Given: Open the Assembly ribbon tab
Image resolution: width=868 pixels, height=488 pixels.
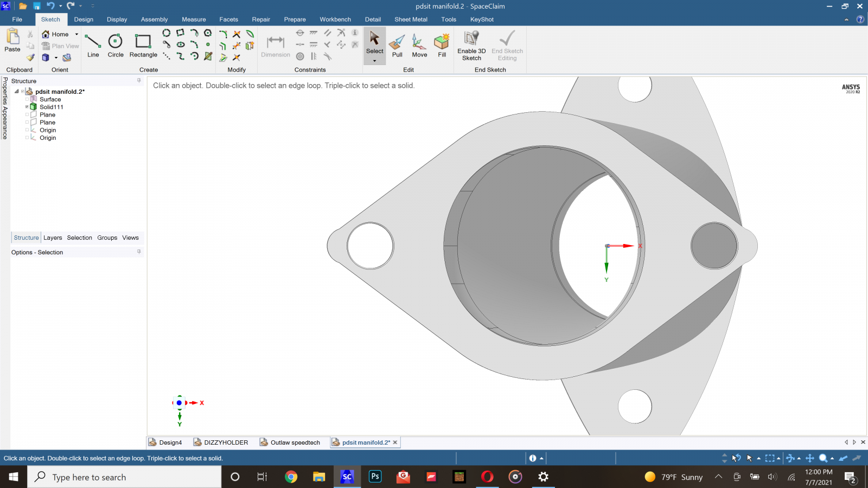Looking at the screenshot, I should click(155, 20).
